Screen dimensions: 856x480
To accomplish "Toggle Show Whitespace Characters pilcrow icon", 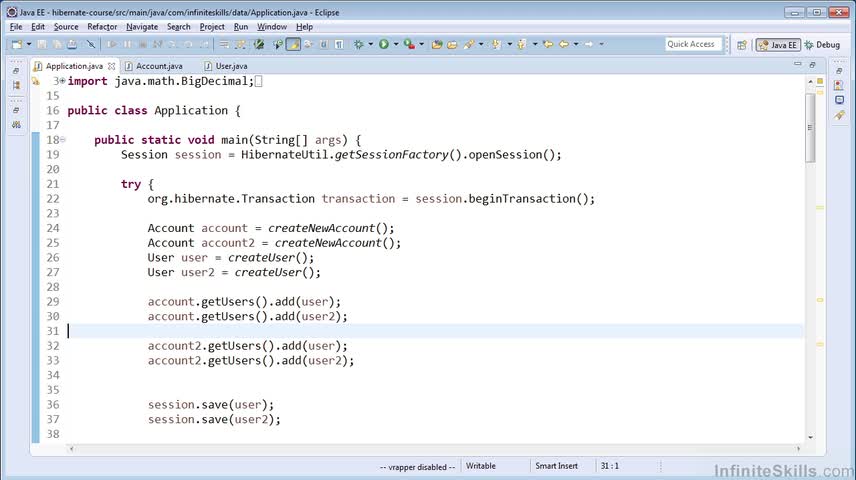I will pyautogui.click(x=339, y=44).
